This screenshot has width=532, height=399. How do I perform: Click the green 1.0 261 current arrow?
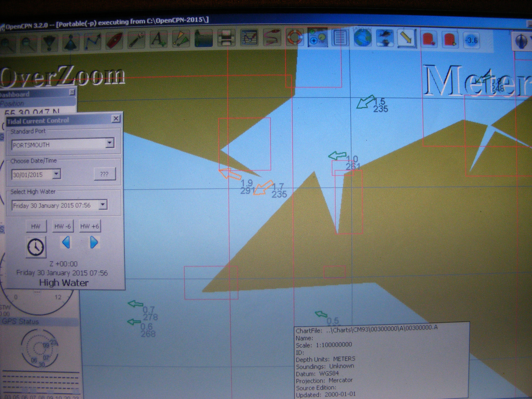(337, 156)
